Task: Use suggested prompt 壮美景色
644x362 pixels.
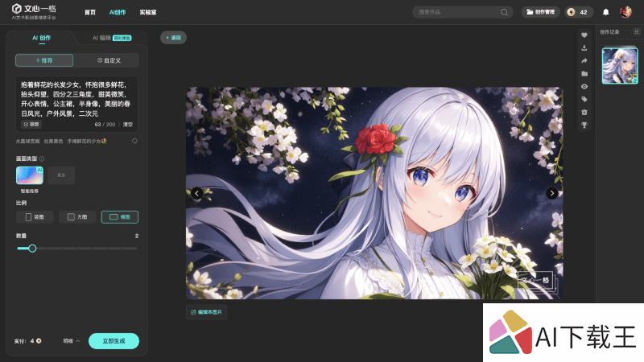Action: [53, 142]
